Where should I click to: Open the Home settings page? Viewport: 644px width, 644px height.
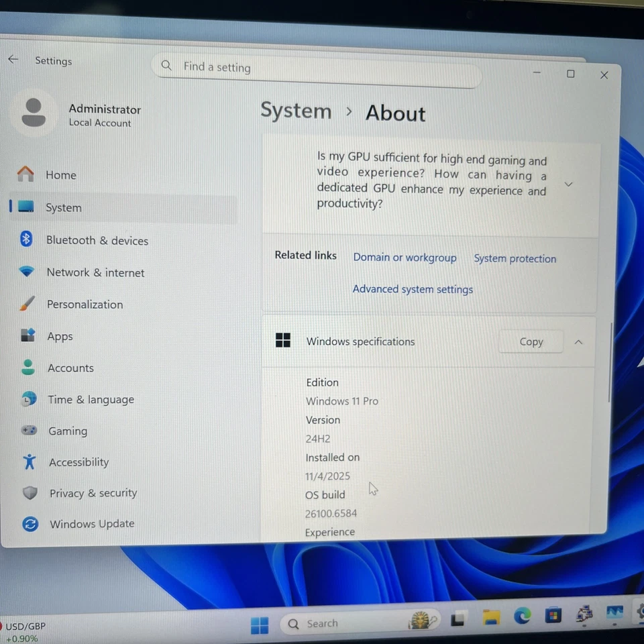tap(61, 175)
